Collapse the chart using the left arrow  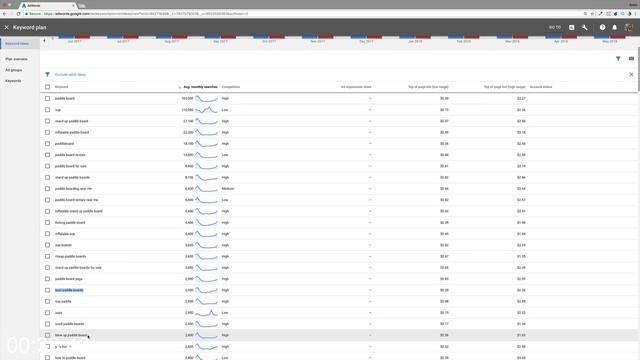44,40
